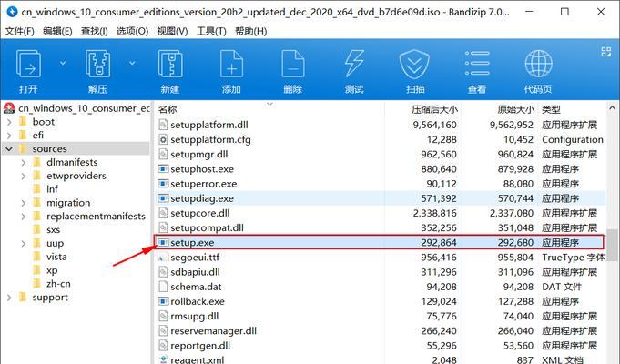The width and height of the screenshot is (620, 364).
Task: Click the Add (添加) file icon
Action: point(231,63)
